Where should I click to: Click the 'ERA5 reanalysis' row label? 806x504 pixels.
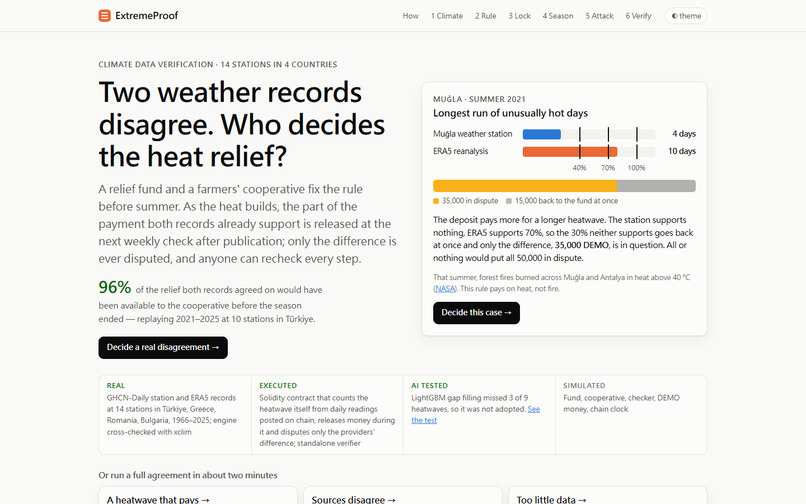[461, 151]
